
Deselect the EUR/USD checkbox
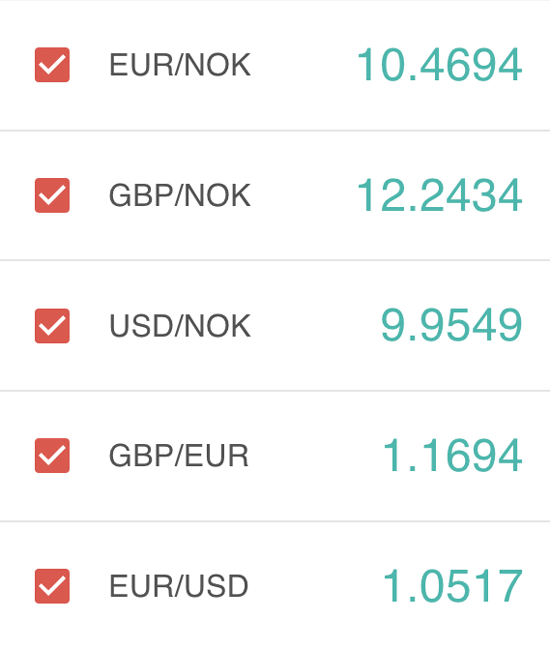52,586
